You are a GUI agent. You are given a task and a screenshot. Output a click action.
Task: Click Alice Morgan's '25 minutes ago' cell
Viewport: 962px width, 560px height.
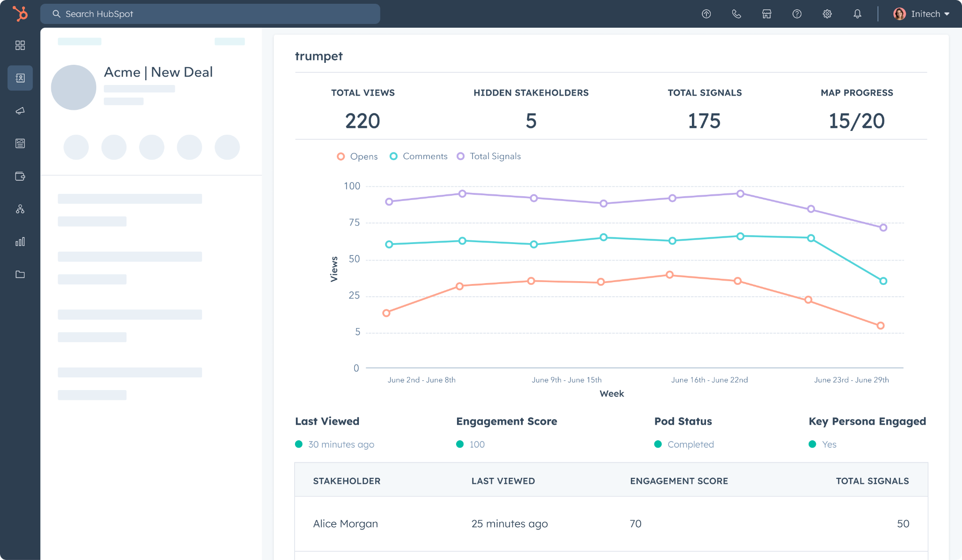point(509,524)
